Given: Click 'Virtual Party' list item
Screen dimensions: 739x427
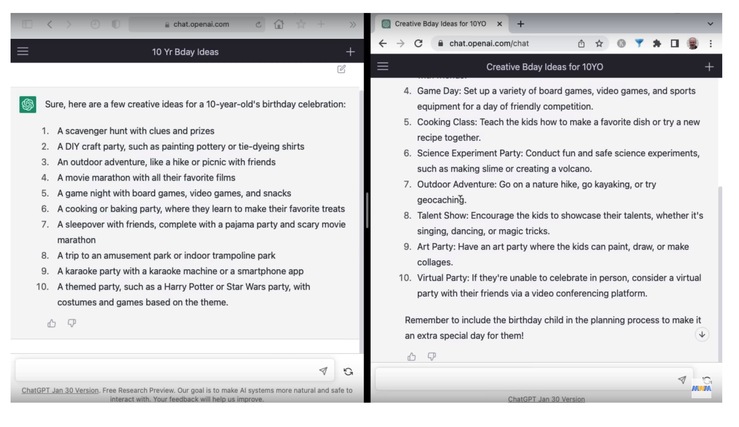Looking at the screenshot, I should (x=557, y=285).
